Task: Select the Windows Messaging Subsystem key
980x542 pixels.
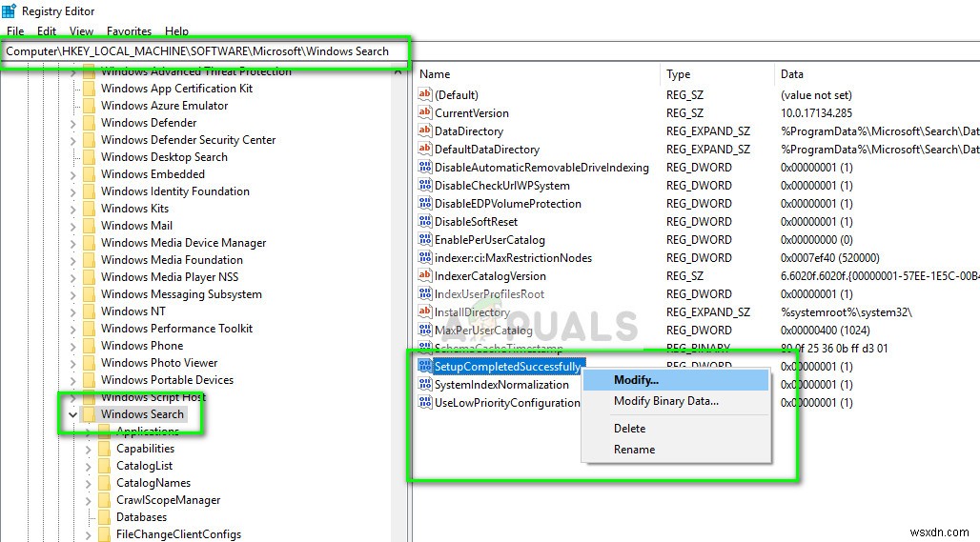Action: 181,294
